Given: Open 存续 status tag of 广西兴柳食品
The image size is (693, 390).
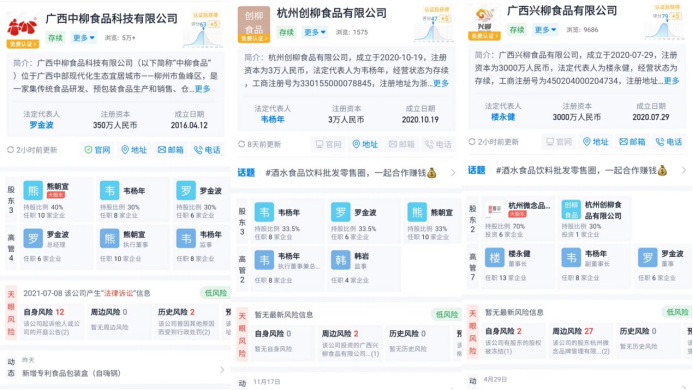Looking at the screenshot, I should click(x=517, y=30).
